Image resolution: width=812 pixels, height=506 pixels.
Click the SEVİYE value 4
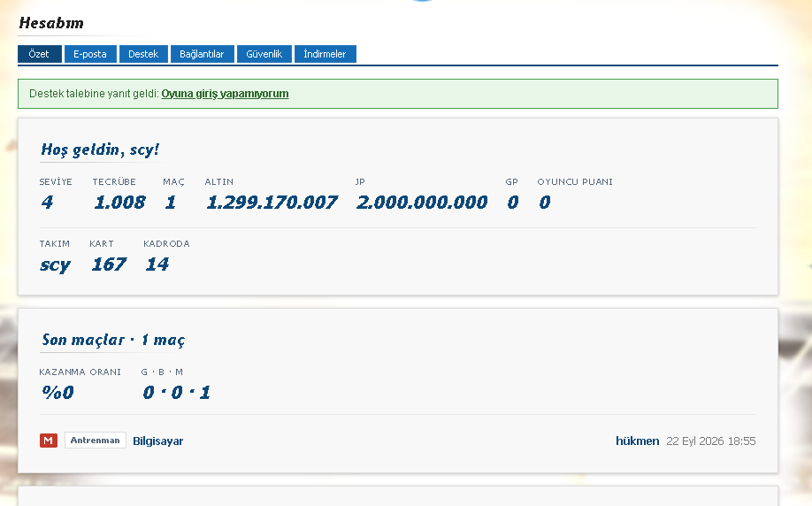47,202
